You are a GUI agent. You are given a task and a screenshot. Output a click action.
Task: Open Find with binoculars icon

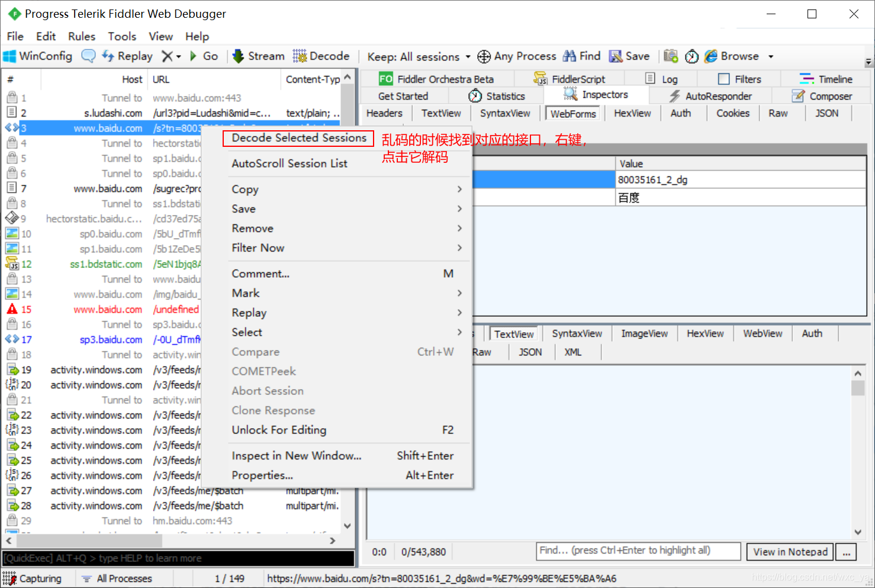(x=581, y=56)
